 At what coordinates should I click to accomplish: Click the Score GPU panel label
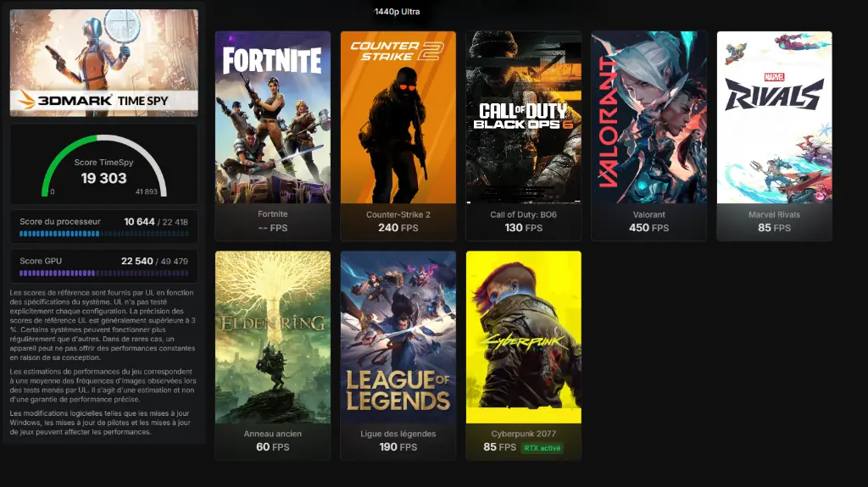[x=41, y=261]
